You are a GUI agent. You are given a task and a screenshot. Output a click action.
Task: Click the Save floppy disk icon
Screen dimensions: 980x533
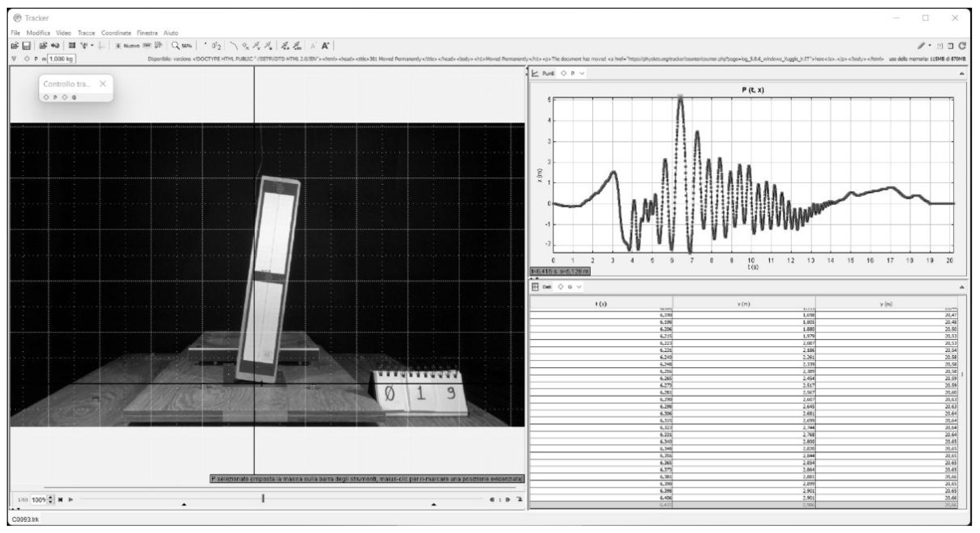click(26, 46)
